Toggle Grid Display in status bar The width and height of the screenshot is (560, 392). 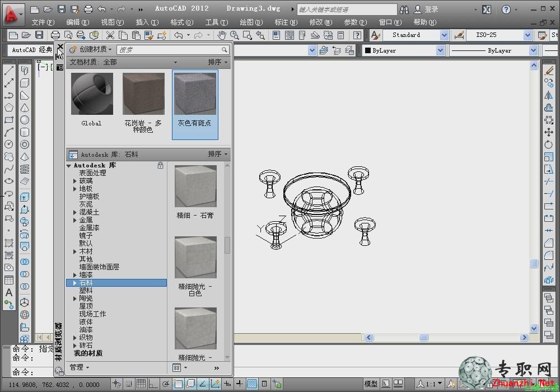click(141, 384)
